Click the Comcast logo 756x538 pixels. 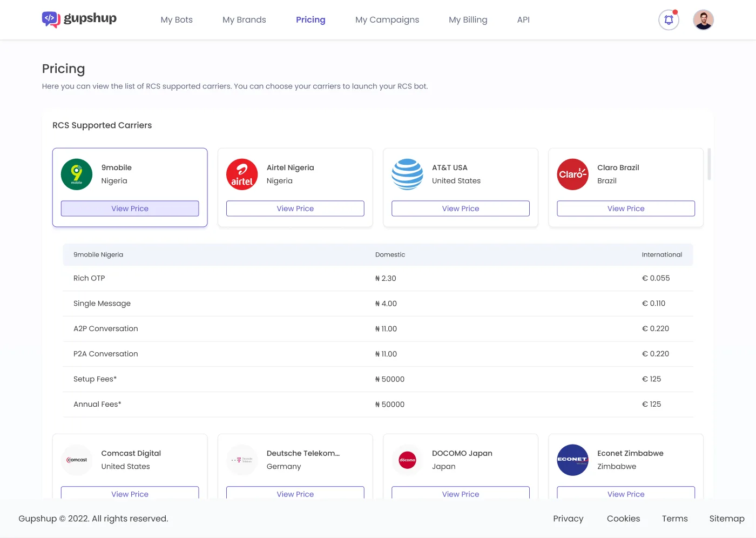tap(77, 460)
